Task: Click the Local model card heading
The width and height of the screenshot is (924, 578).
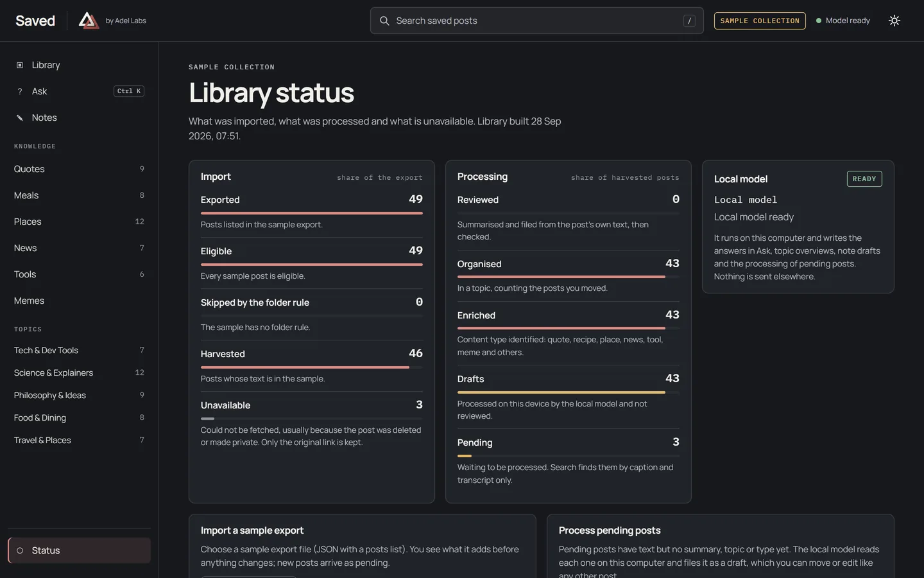Action: point(740,179)
